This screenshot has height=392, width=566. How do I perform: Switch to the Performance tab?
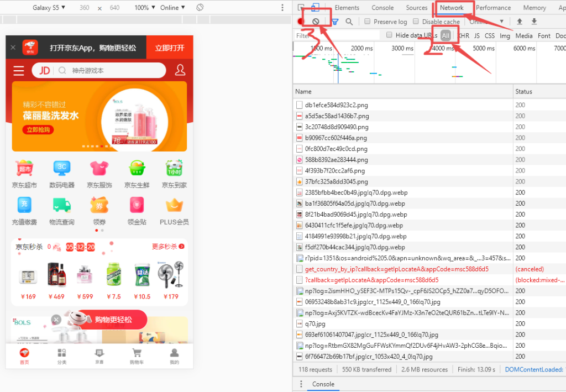493,8
